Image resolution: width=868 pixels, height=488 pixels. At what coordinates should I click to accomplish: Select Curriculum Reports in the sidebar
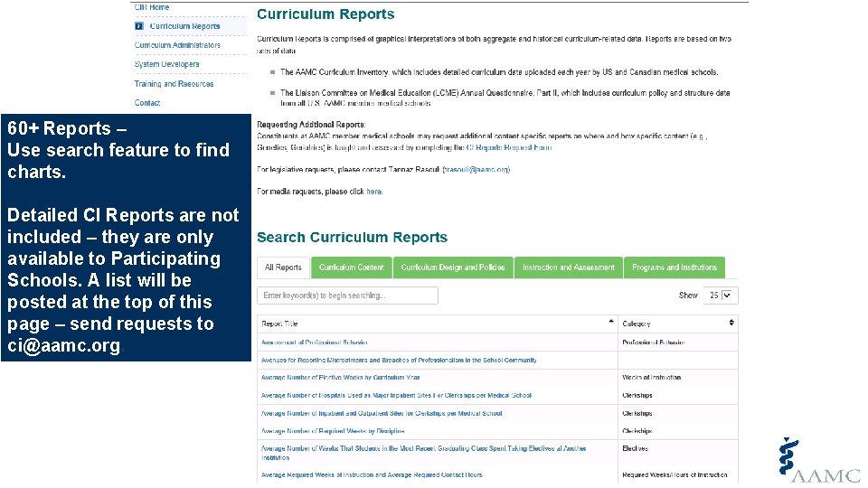tap(184, 26)
